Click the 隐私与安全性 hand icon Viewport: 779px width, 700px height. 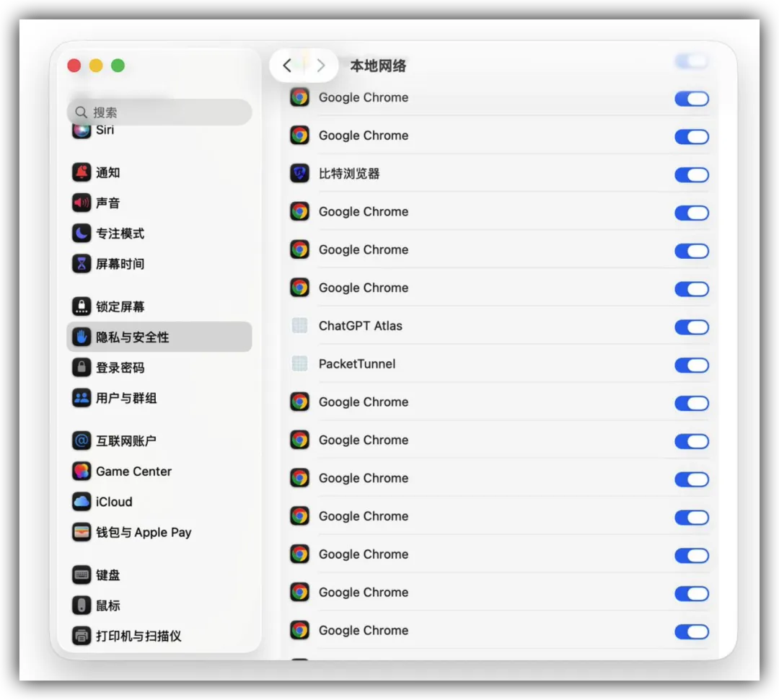pos(82,337)
